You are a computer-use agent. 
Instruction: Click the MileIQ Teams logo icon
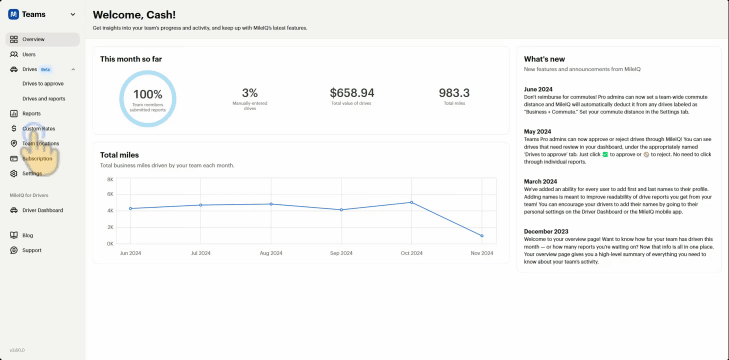pyautogui.click(x=13, y=14)
